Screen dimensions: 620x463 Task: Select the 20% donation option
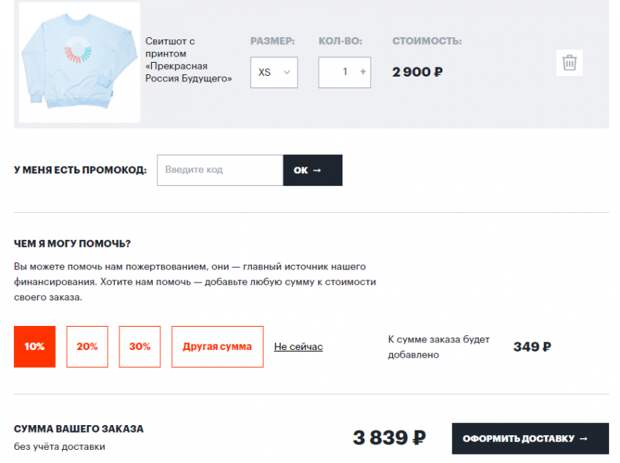pyautogui.click(x=87, y=347)
